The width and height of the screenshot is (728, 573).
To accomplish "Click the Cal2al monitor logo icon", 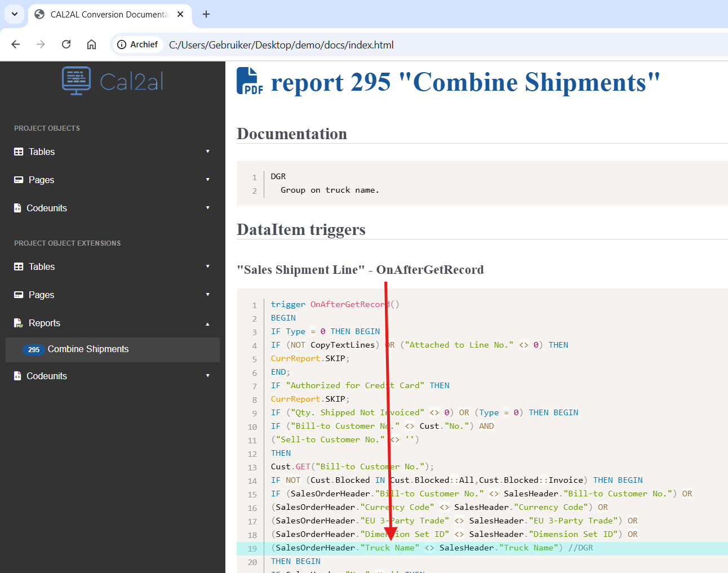I will click(x=76, y=81).
